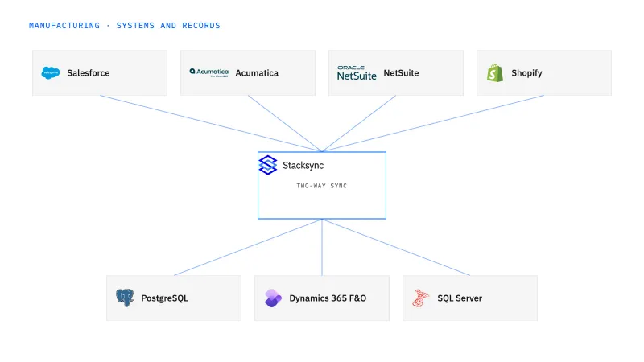Click the PostgreSQL elephant logo
This screenshot has width=644, height=362.
coord(125,298)
